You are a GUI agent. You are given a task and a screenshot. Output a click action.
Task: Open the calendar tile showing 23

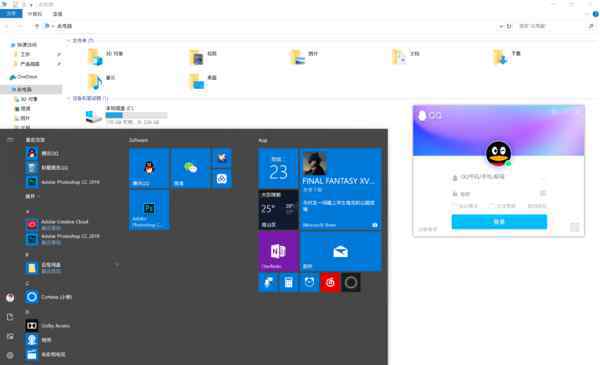click(278, 168)
